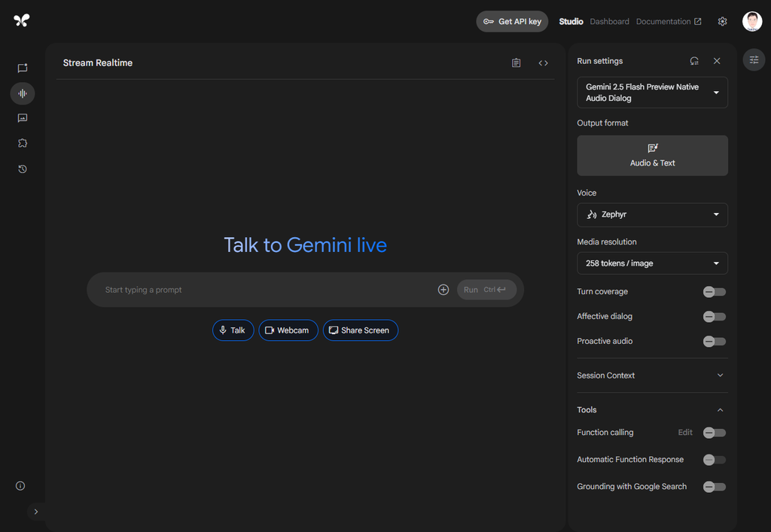Open the user account avatar

coord(752,22)
